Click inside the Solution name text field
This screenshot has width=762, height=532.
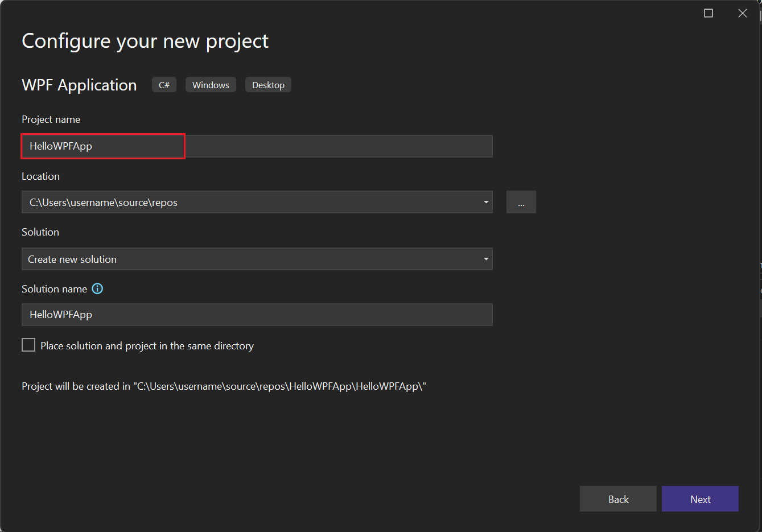tap(256, 315)
